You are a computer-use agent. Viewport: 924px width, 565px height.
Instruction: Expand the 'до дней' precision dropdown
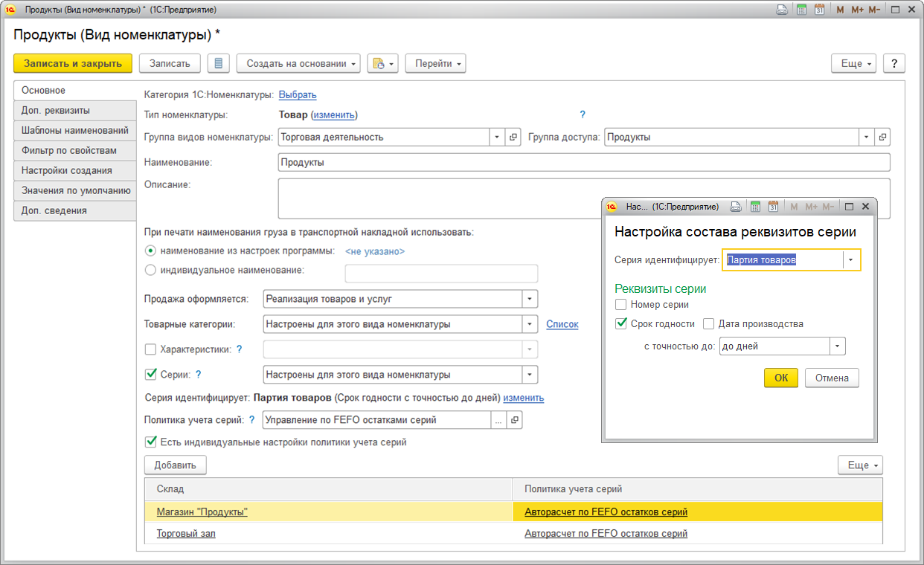click(838, 346)
